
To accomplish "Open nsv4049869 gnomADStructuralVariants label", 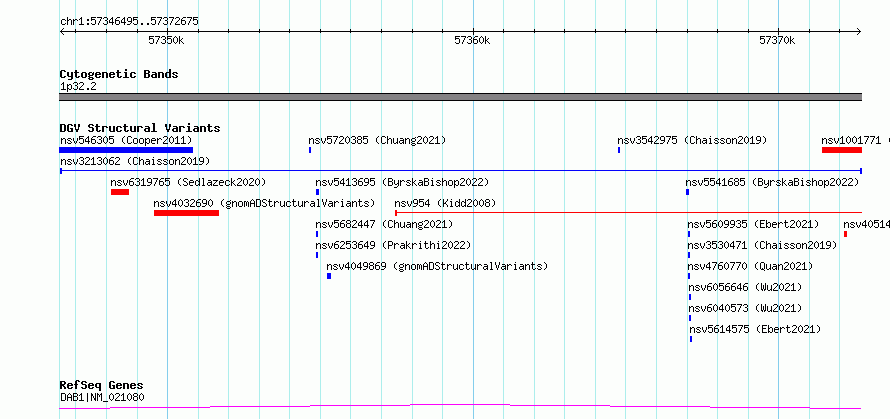I will (437, 266).
